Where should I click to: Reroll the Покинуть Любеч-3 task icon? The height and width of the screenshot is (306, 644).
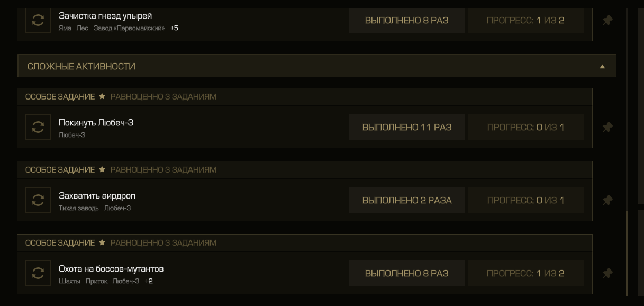[38, 127]
